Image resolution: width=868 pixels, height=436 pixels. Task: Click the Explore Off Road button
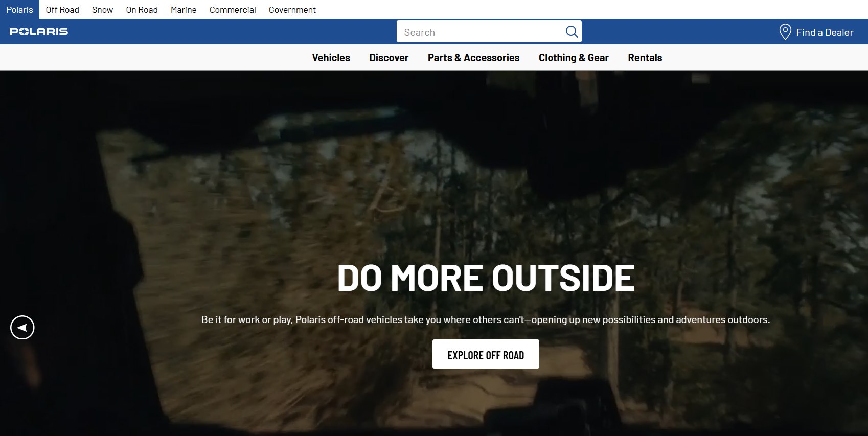tap(486, 354)
